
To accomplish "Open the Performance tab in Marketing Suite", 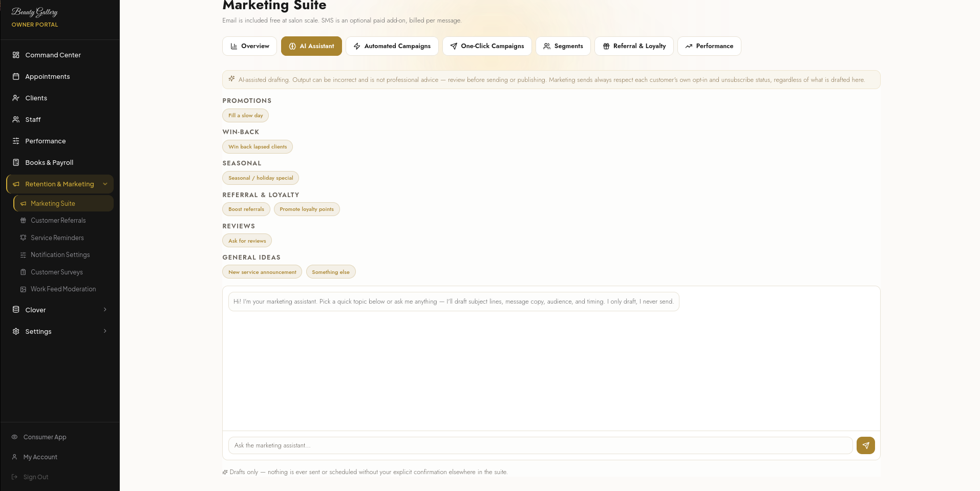I will pyautogui.click(x=709, y=46).
